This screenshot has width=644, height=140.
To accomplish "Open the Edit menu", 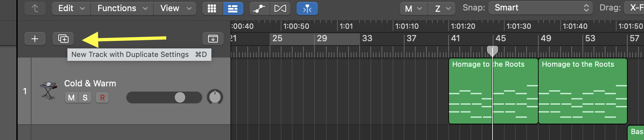I will tap(71, 8).
